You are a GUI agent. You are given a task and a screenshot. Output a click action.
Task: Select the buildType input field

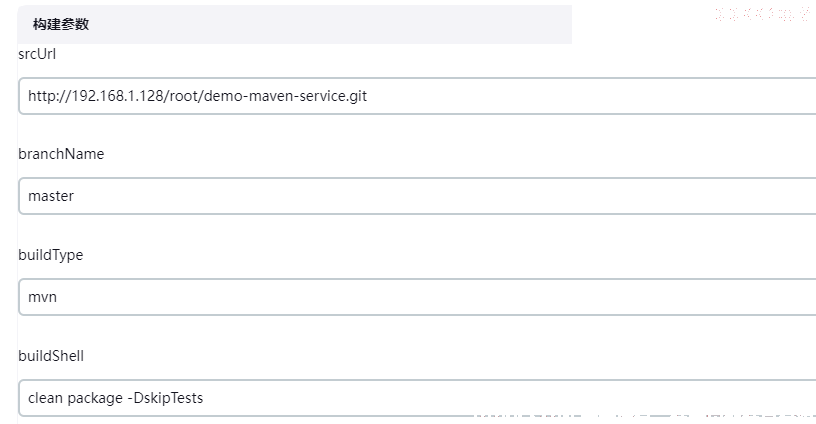pos(417,297)
